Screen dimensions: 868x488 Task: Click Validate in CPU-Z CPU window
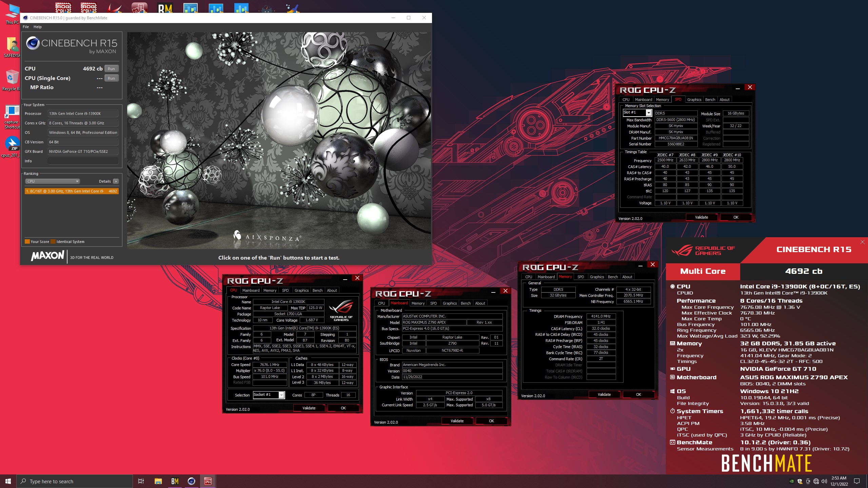tap(309, 408)
